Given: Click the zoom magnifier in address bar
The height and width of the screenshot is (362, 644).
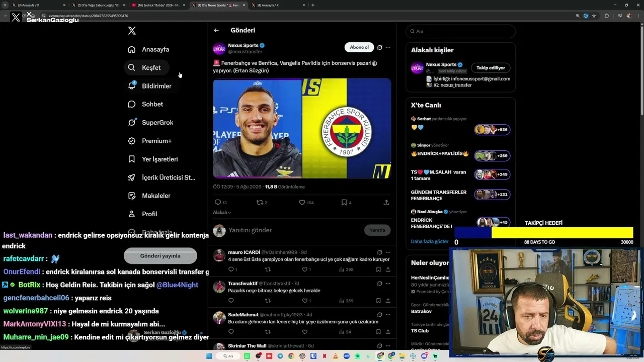Looking at the screenshot, I should click(578, 16).
